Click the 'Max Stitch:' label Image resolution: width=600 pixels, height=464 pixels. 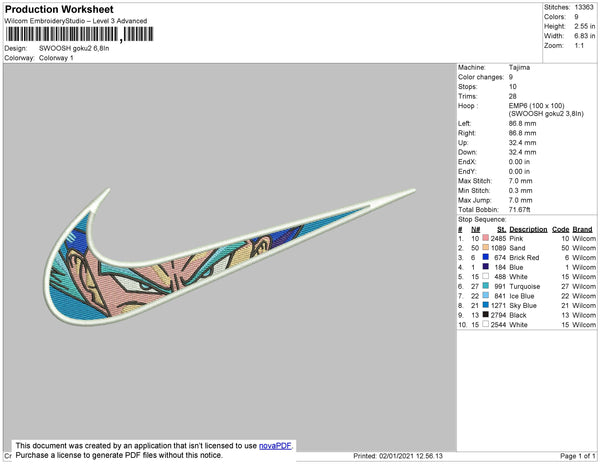[x=475, y=181]
